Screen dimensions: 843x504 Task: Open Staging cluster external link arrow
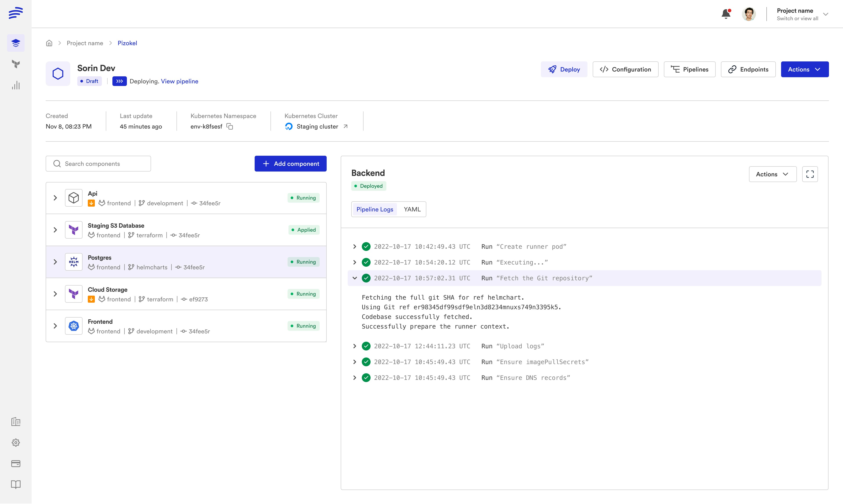pyautogui.click(x=345, y=126)
